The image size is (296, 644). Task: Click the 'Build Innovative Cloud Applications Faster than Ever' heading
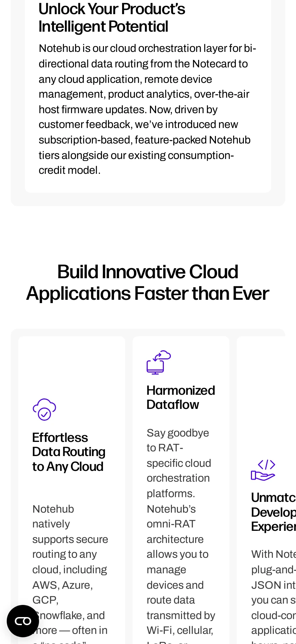pyautogui.click(x=148, y=282)
